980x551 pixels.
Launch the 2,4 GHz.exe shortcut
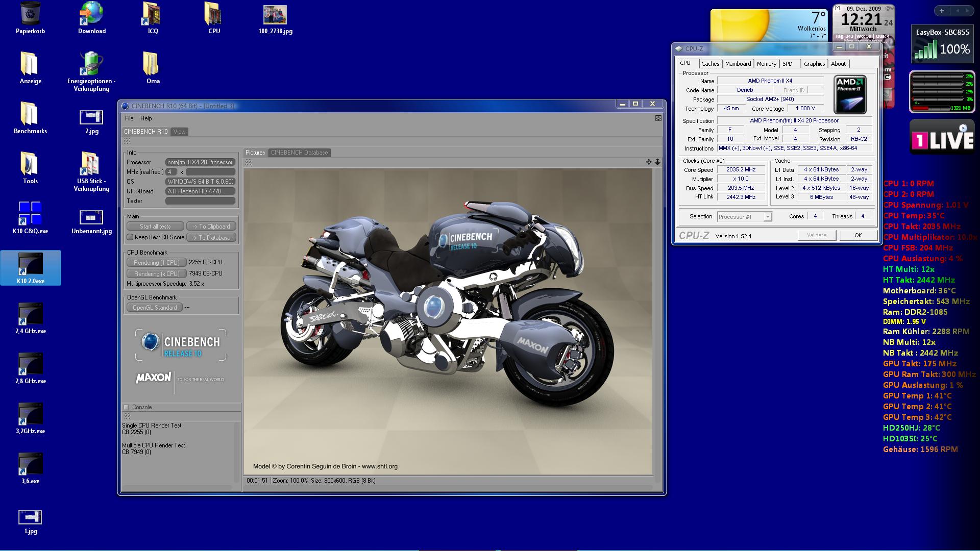pos(30,318)
